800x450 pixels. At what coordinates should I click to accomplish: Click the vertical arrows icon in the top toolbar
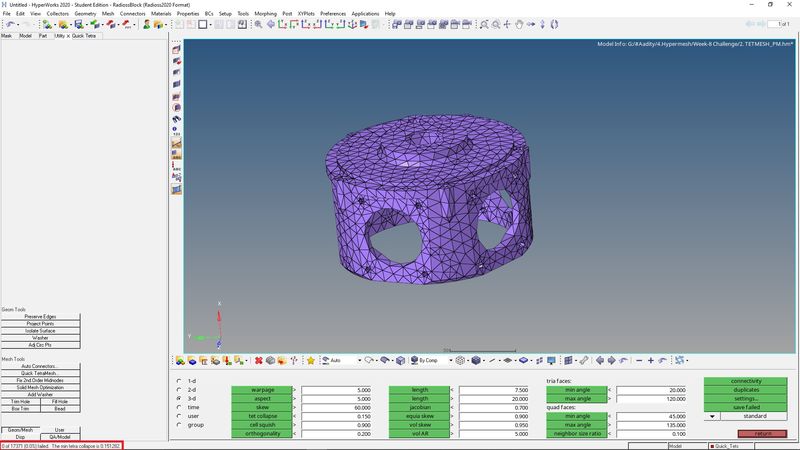click(542, 24)
